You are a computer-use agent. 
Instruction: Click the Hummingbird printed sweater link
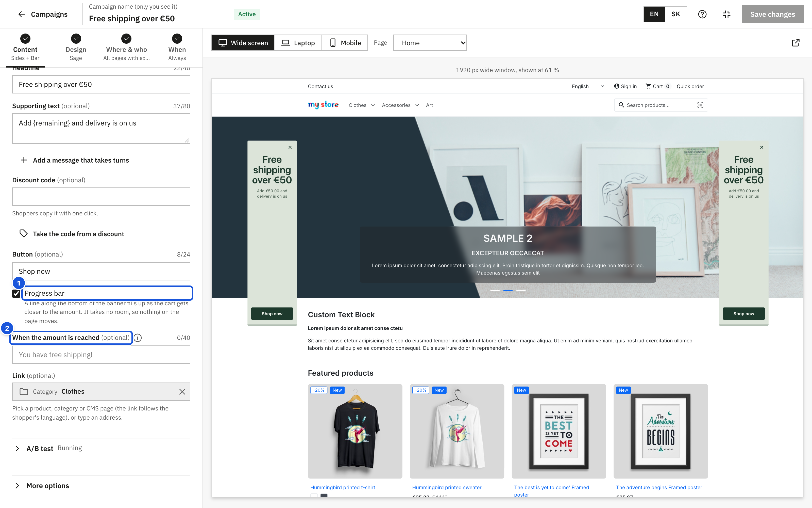pos(447,487)
